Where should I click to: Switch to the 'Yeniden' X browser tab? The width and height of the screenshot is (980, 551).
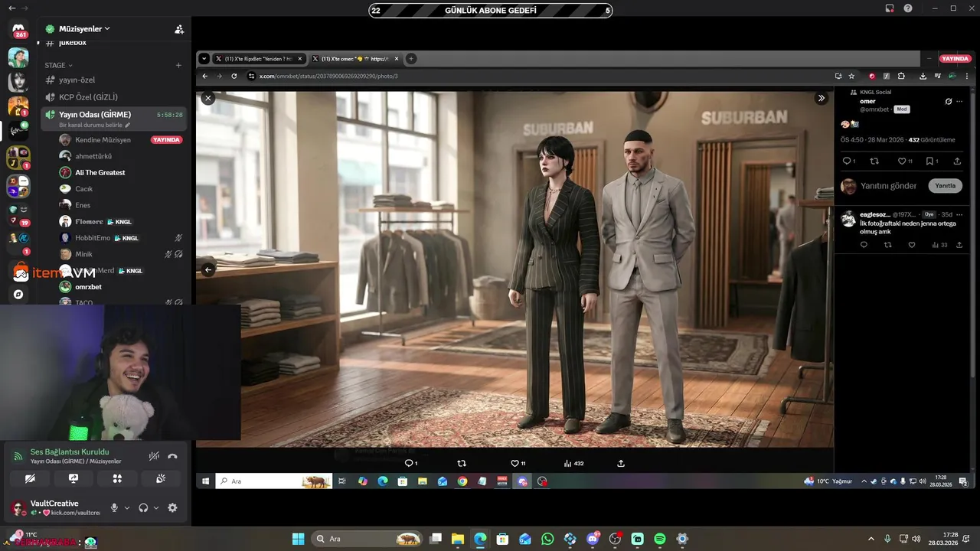(259, 59)
